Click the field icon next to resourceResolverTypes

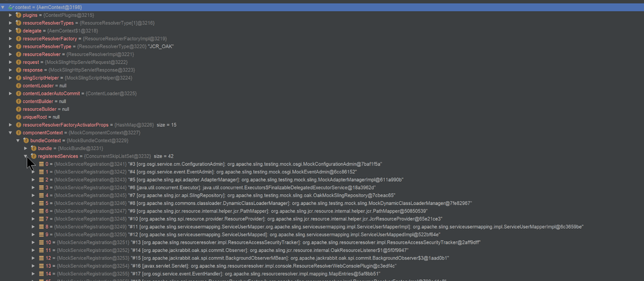[18, 23]
